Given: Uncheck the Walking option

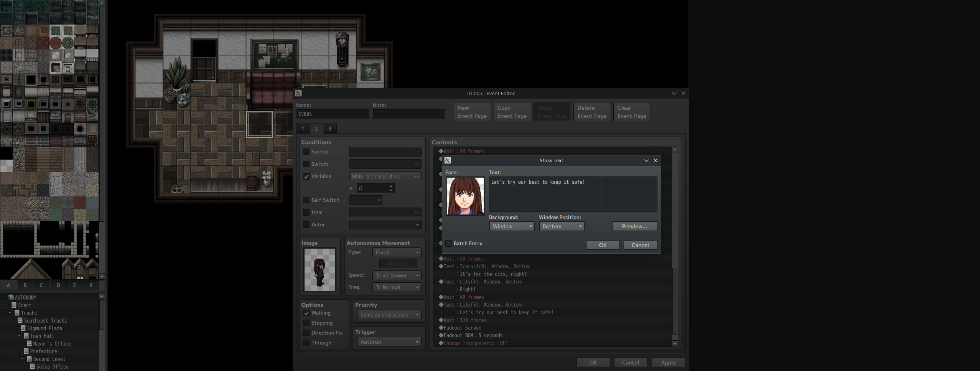Looking at the screenshot, I should click(x=306, y=313).
